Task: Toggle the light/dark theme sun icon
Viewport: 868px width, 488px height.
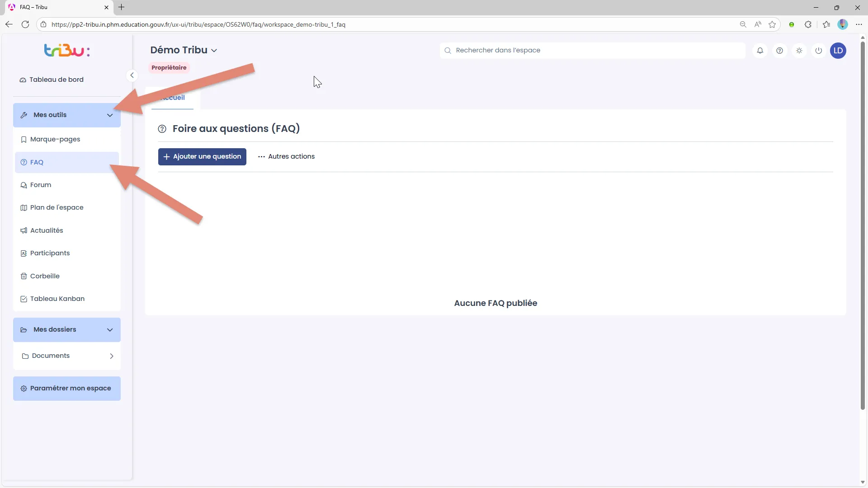Action: click(799, 51)
